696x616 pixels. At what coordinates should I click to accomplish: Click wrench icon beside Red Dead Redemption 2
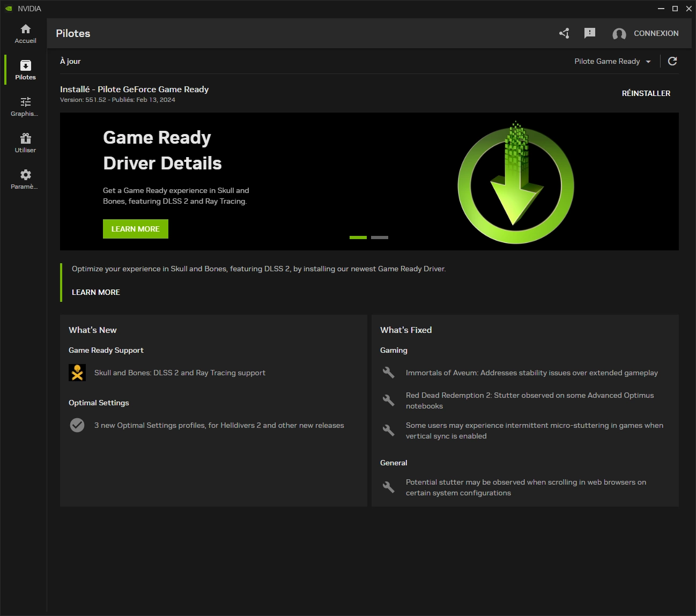(389, 400)
